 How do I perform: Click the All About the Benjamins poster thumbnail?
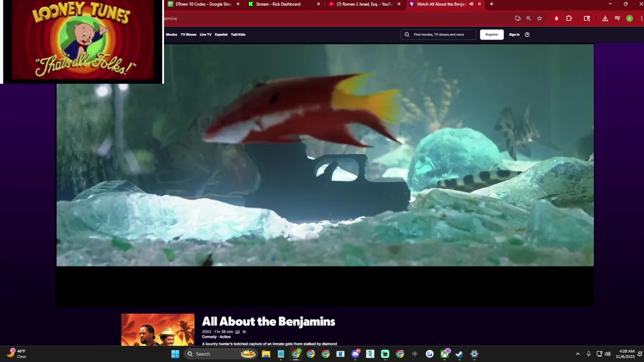coord(157,329)
